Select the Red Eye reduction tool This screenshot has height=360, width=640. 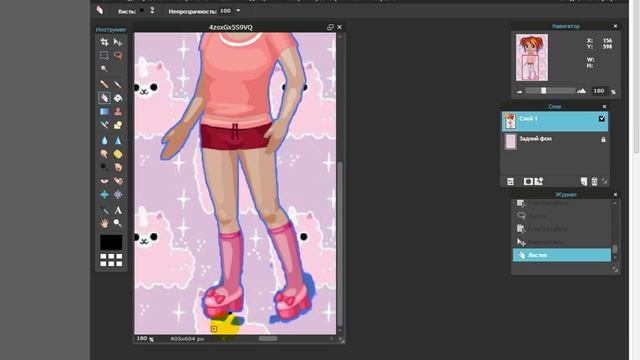coord(104,181)
